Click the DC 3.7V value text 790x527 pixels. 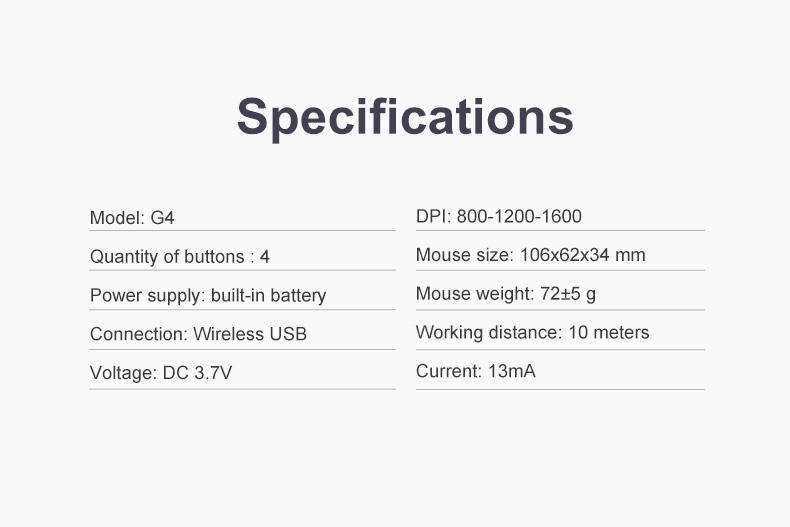click(197, 373)
